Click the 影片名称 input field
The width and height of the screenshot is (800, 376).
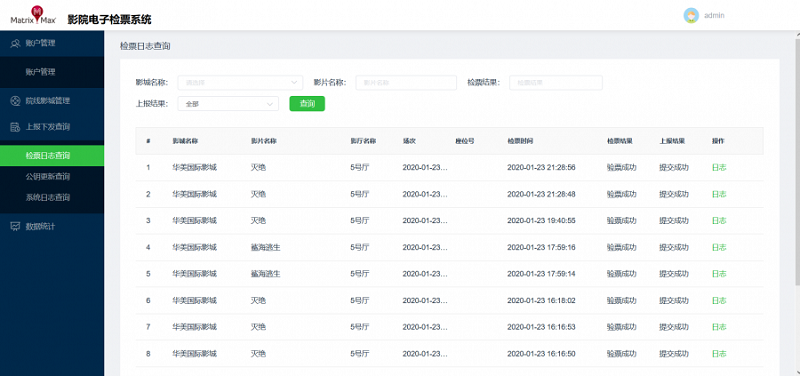(x=406, y=83)
